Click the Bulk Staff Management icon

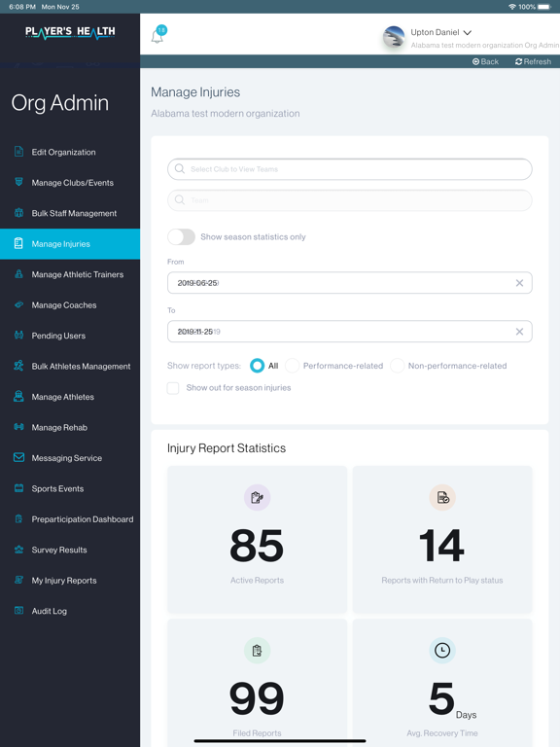click(x=18, y=213)
